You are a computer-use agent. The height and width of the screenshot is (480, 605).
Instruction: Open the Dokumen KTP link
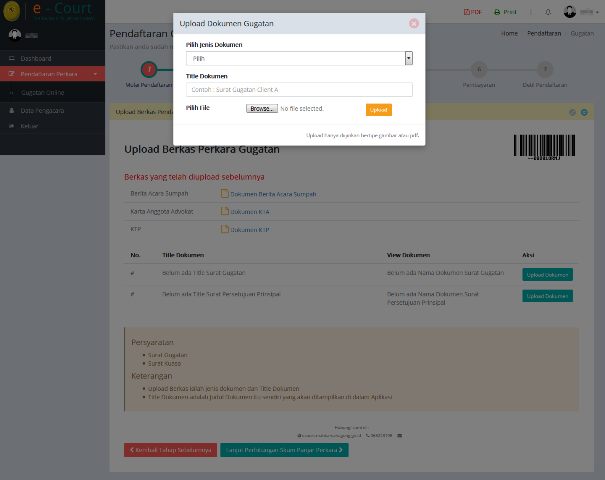click(249, 230)
